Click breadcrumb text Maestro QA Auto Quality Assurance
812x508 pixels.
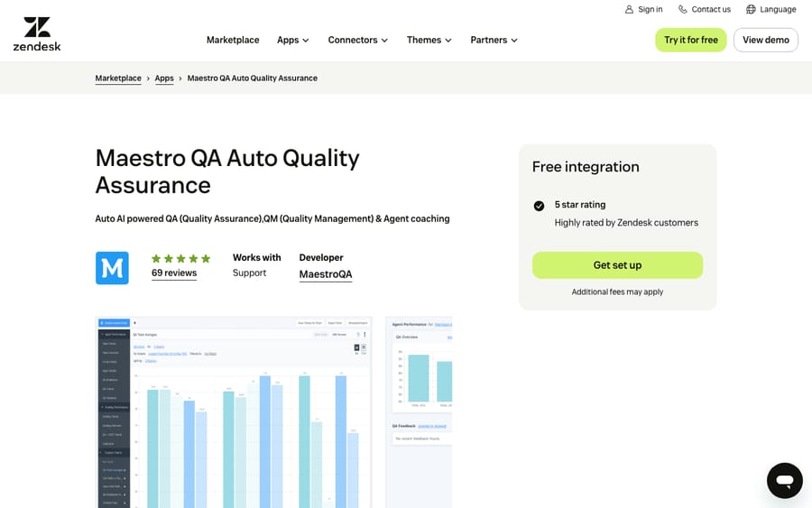[x=253, y=79]
